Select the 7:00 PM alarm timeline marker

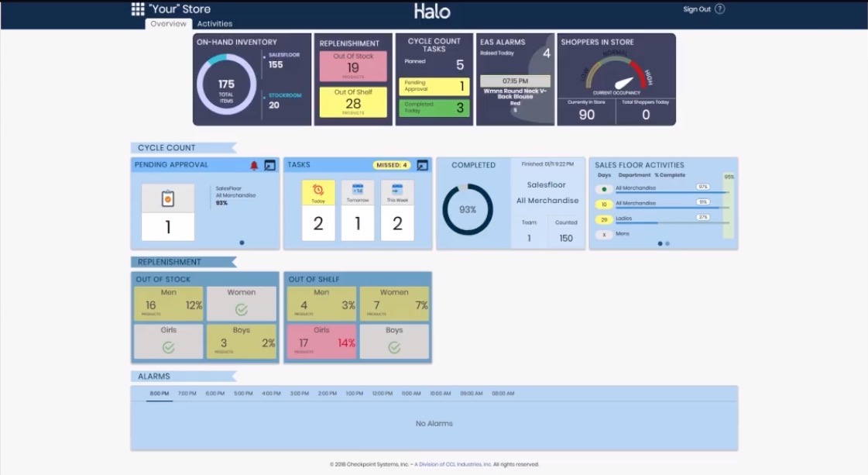click(187, 394)
